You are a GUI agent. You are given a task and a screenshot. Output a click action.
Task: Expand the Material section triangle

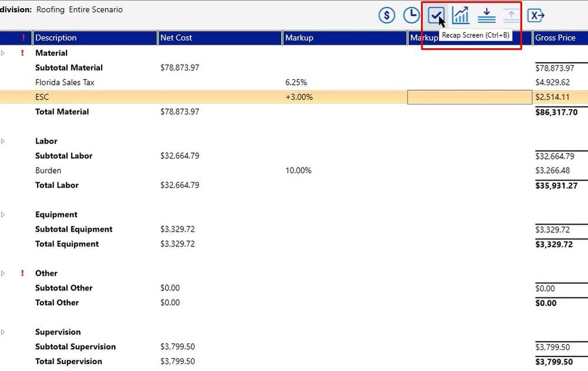click(x=3, y=53)
